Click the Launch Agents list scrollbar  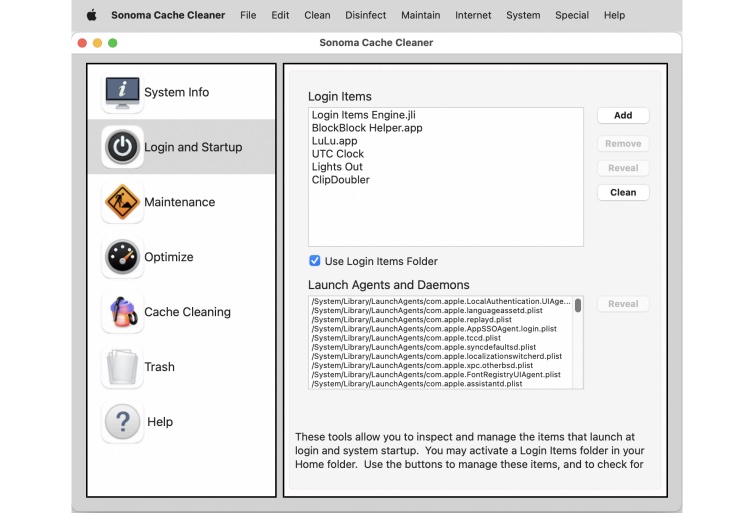click(578, 306)
